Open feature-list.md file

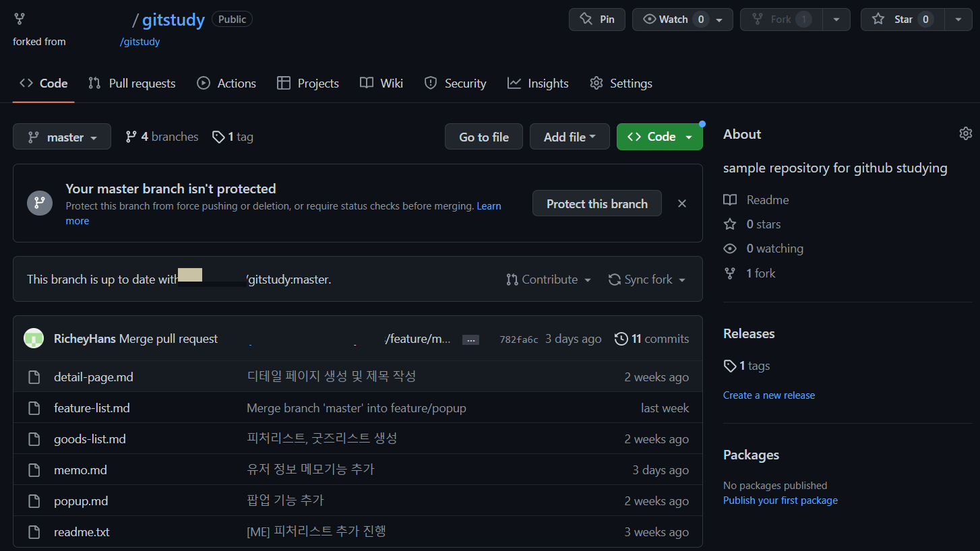92,408
